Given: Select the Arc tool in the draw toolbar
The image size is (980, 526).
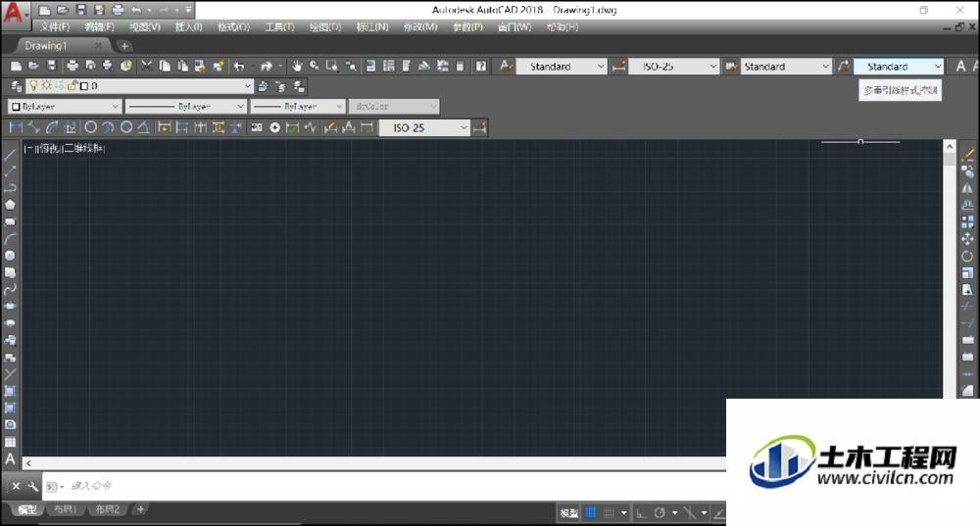Looking at the screenshot, I should [10, 239].
